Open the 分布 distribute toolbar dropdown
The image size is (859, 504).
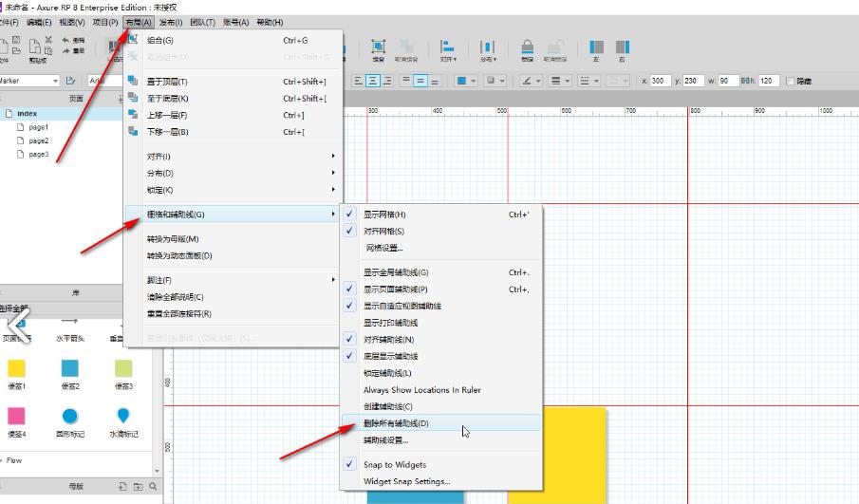[x=488, y=49]
